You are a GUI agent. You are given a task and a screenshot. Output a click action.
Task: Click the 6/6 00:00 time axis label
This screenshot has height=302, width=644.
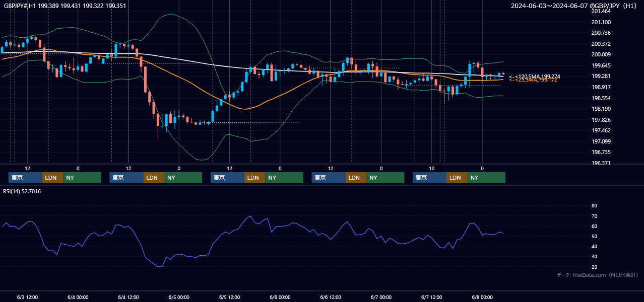(x=280, y=297)
